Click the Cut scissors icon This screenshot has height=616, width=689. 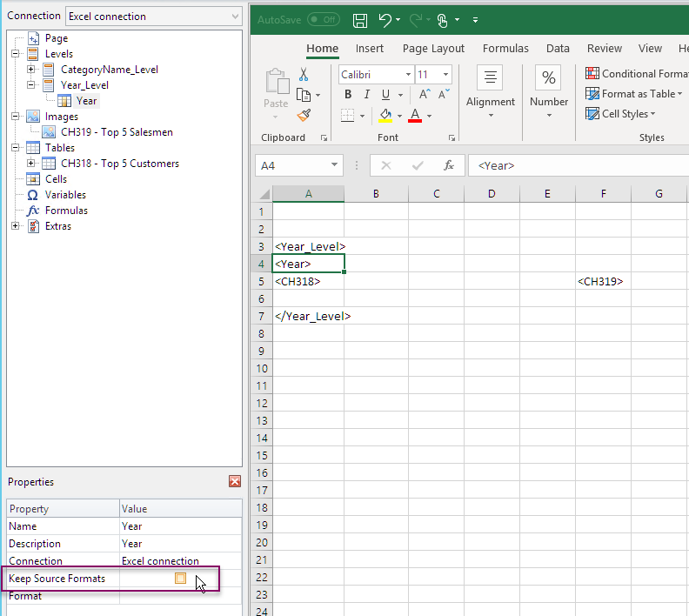click(x=304, y=75)
